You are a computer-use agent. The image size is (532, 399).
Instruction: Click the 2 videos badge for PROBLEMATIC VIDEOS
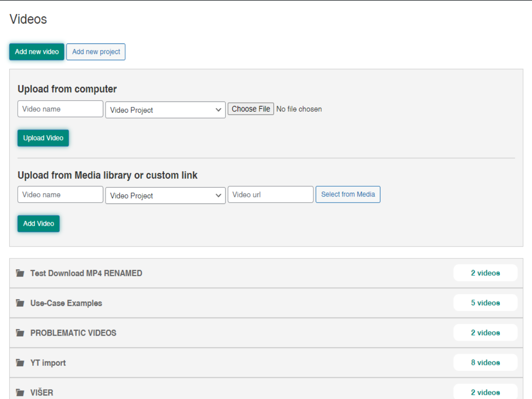(485, 332)
